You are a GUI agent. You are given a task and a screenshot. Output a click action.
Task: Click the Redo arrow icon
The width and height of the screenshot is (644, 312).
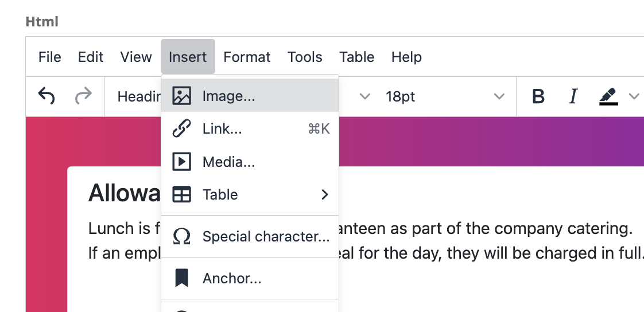tap(83, 96)
